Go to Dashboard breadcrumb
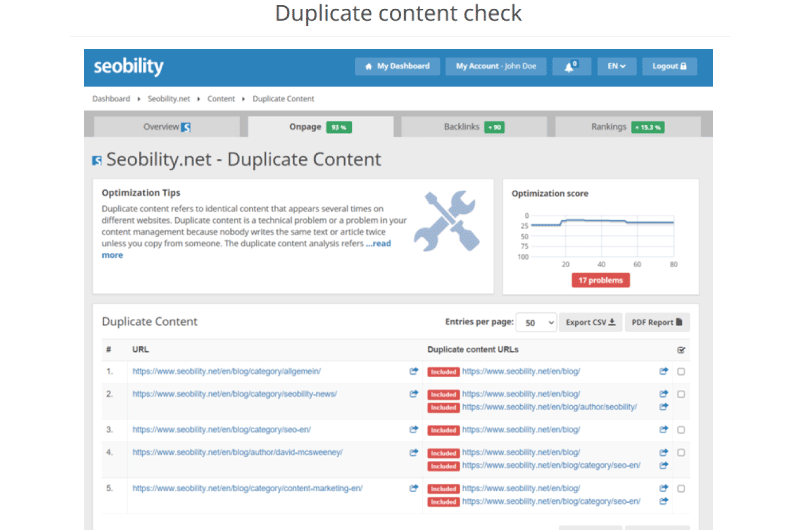Image resolution: width=800 pixels, height=530 pixels. click(x=111, y=98)
